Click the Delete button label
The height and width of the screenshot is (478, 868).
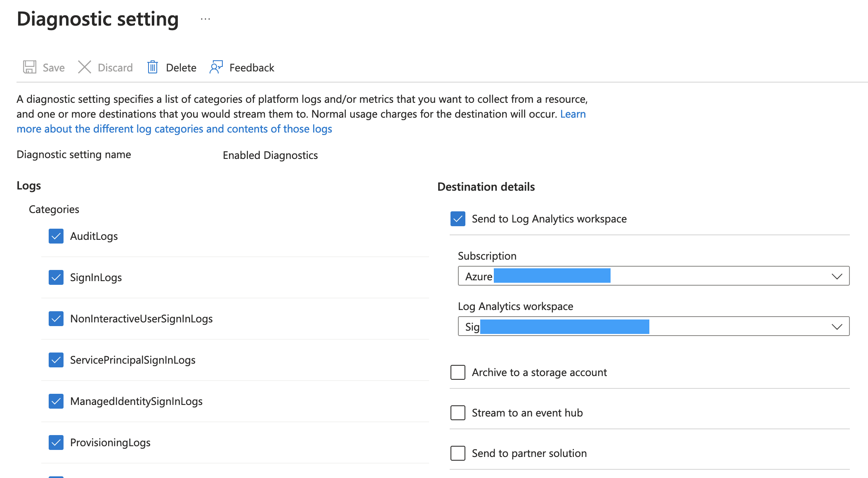coord(181,68)
